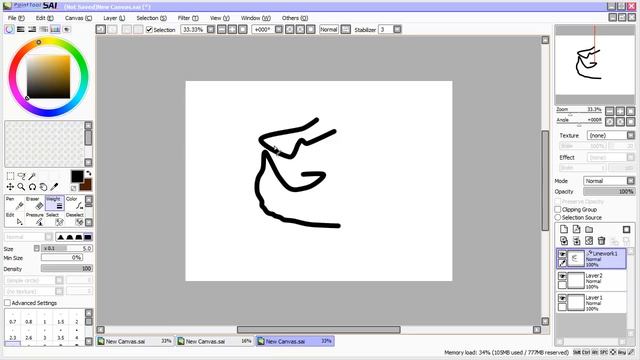Enable the Clipping Group checkbox

point(558,209)
